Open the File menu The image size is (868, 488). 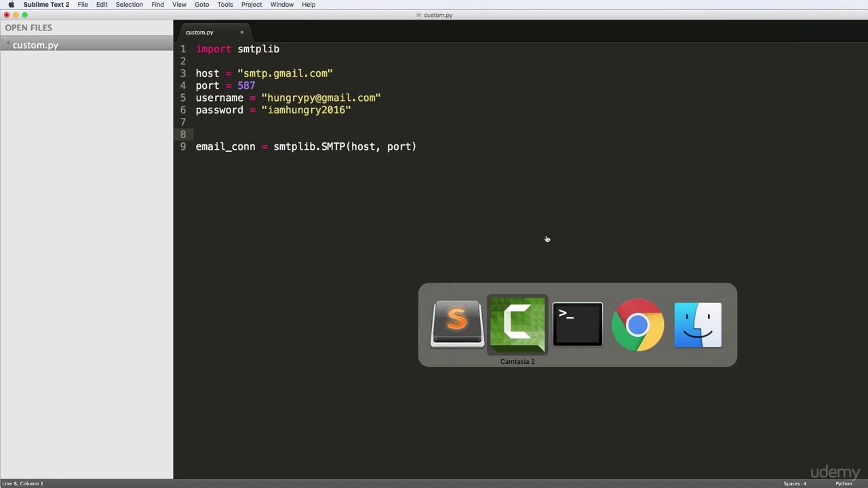[83, 5]
